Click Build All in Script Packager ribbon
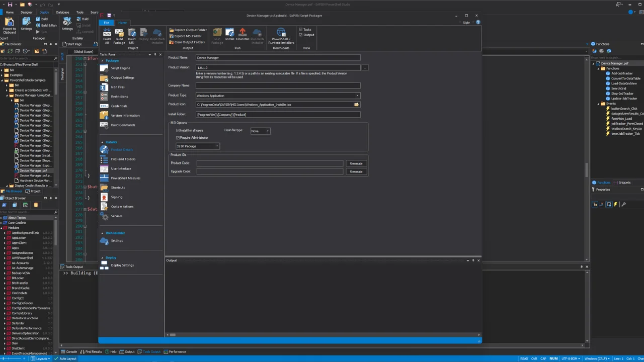 [107, 36]
